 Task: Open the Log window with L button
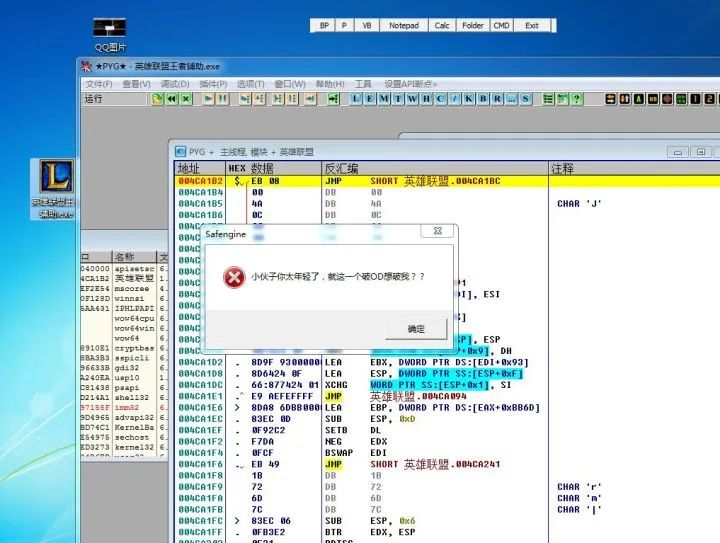pyautogui.click(x=356, y=99)
